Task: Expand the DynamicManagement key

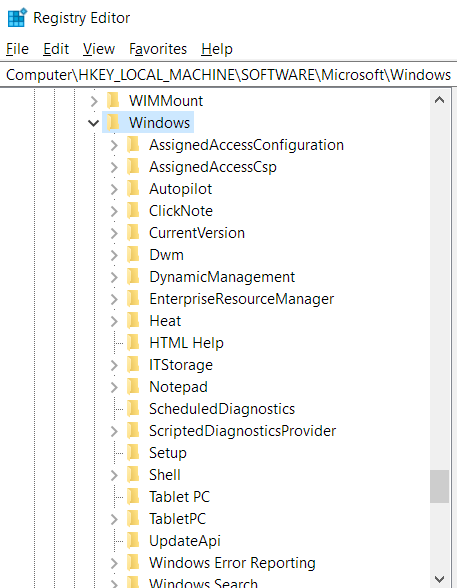Action: pyautogui.click(x=114, y=277)
